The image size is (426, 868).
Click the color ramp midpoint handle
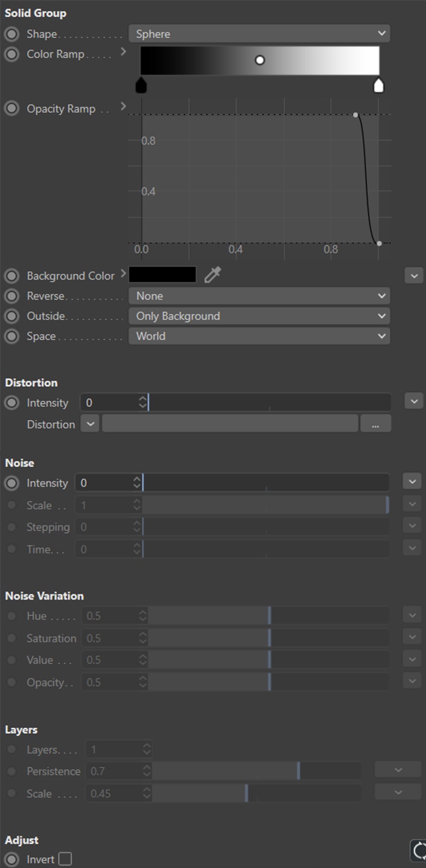pos(260,60)
